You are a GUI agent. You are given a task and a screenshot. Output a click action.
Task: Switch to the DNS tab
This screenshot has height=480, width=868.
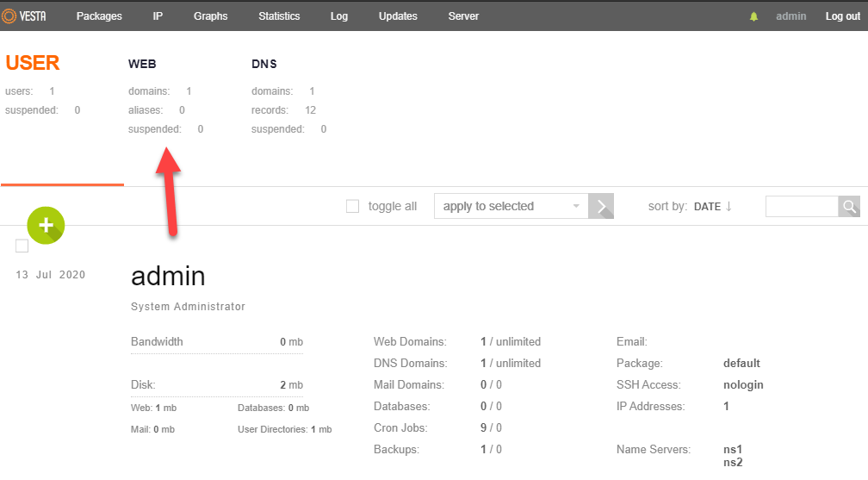264,64
